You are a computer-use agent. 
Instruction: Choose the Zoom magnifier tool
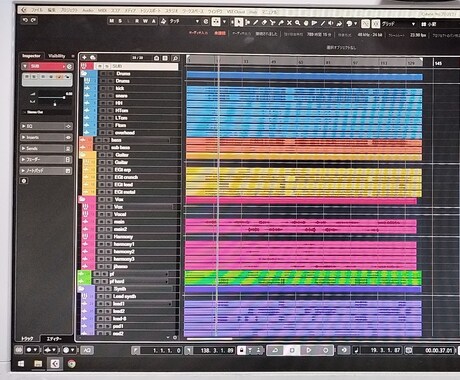coord(297,23)
